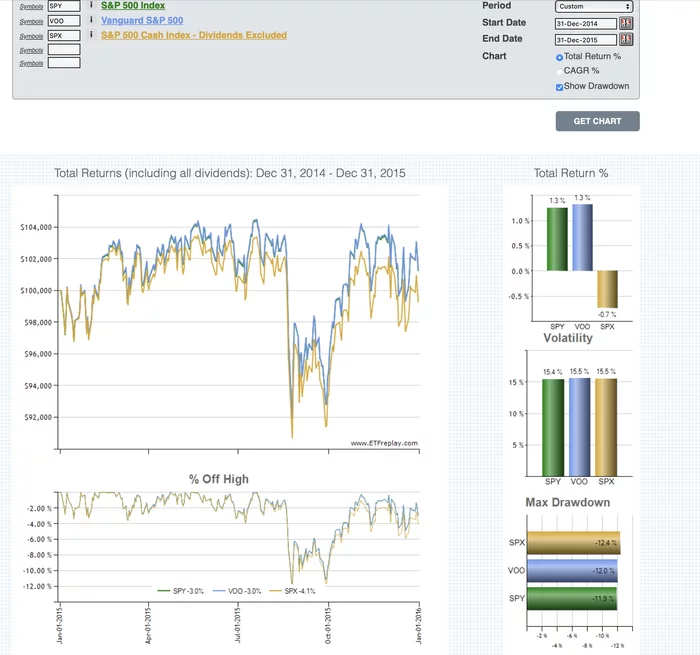Click the SPY -3.0% legend entry
Image resolution: width=700 pixels, height=655 pixels.
point(181,591)
